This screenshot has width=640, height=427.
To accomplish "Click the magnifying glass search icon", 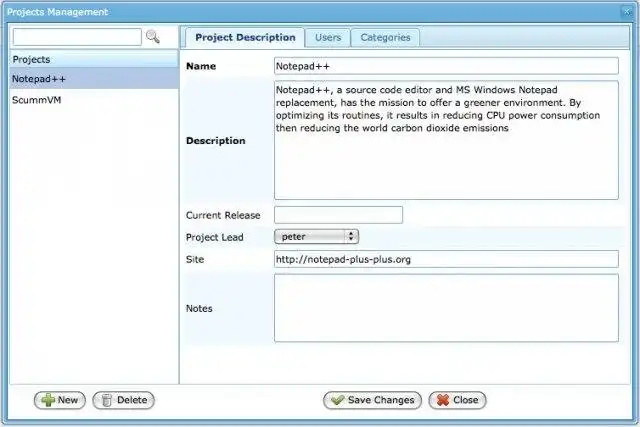I will (x=153, y=37).
